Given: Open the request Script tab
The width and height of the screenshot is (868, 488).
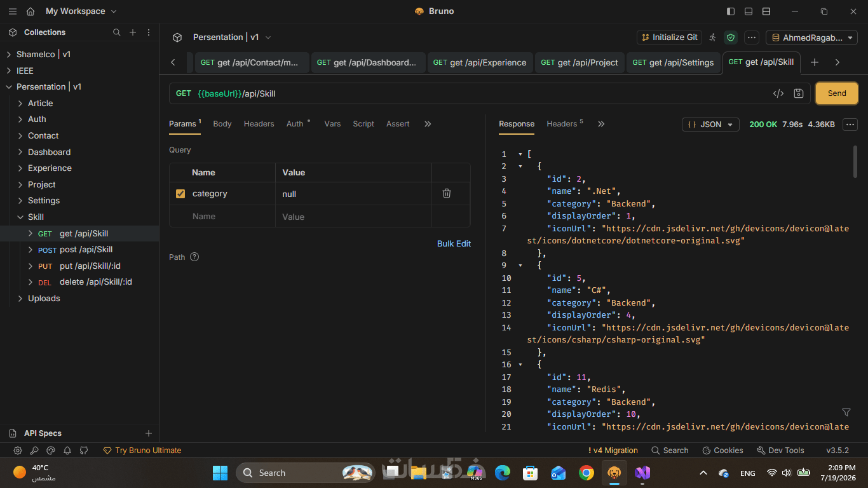Looking at the screenshot, I should point(363,124).
